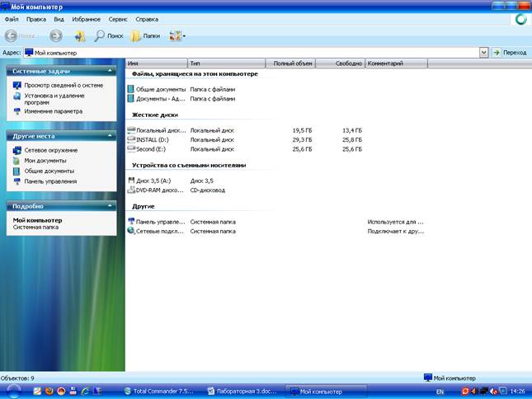Open Общие документы link in sidebar
Screen dimensions: 532x399
click(49, 171)
